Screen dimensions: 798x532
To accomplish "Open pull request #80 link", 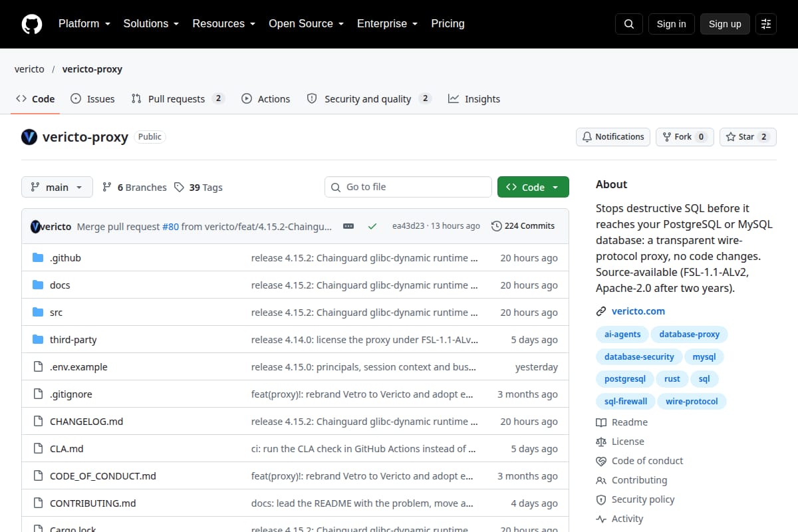I will click(x=170, y=226).
